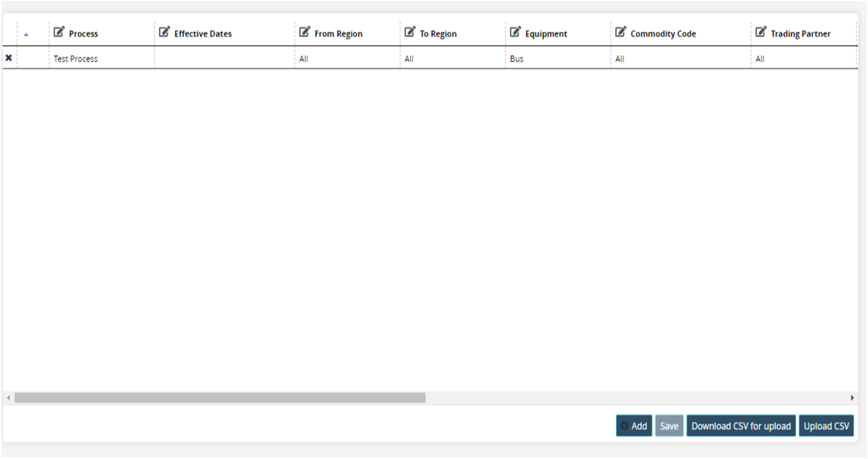
Task: Select the Test Process cell
Action: [102, 59]
